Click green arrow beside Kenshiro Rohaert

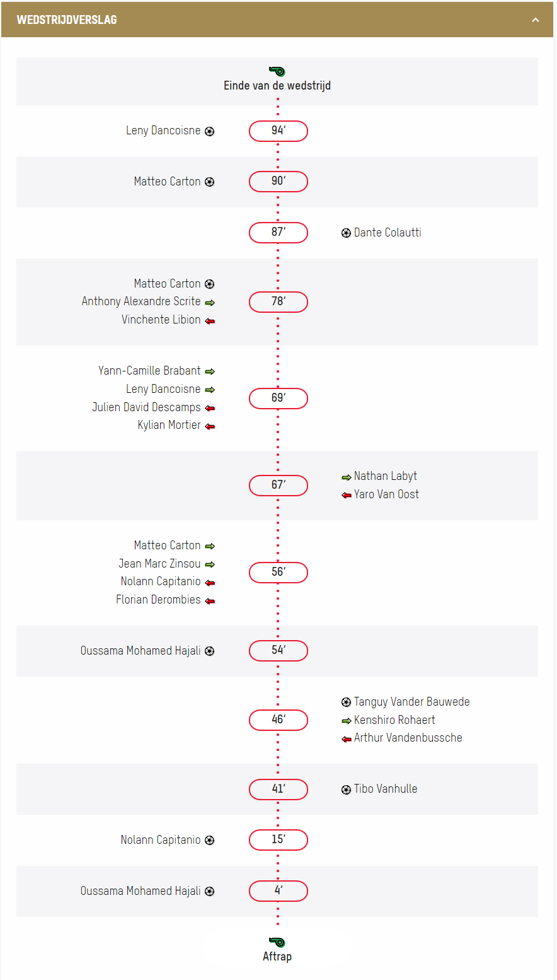click(346, 721)
